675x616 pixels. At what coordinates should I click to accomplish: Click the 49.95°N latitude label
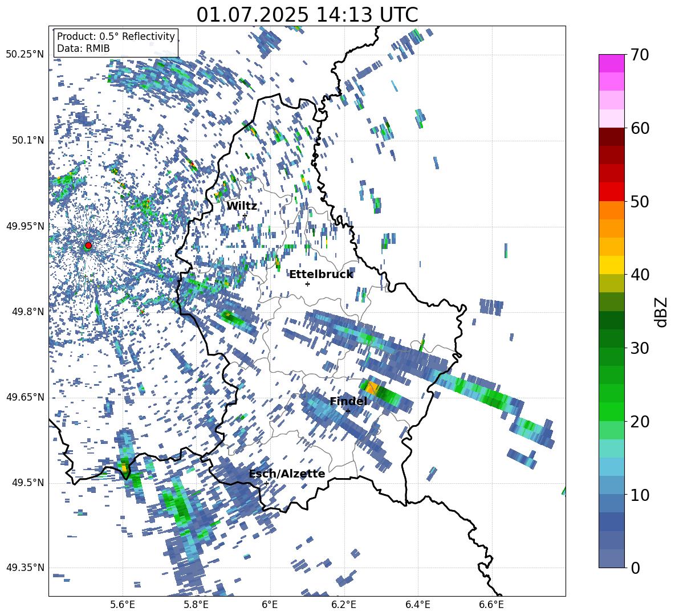point(25,226)
